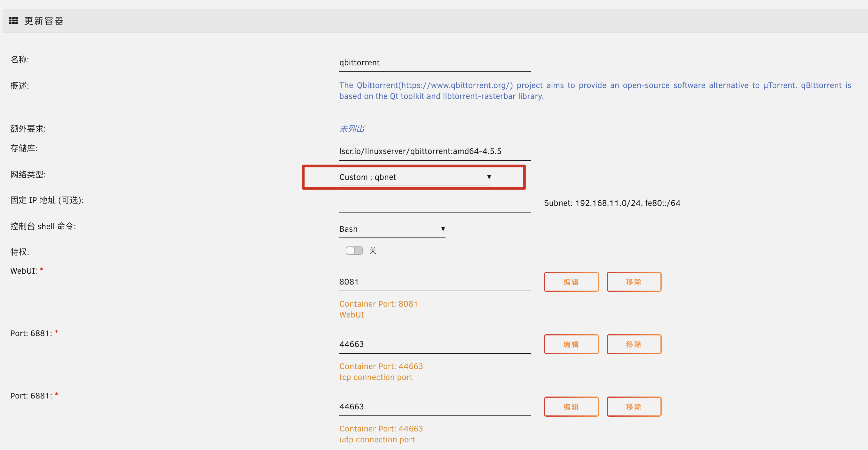
Task: Click the tcp port field showing 44663
Action: click(x=435, y=344)
